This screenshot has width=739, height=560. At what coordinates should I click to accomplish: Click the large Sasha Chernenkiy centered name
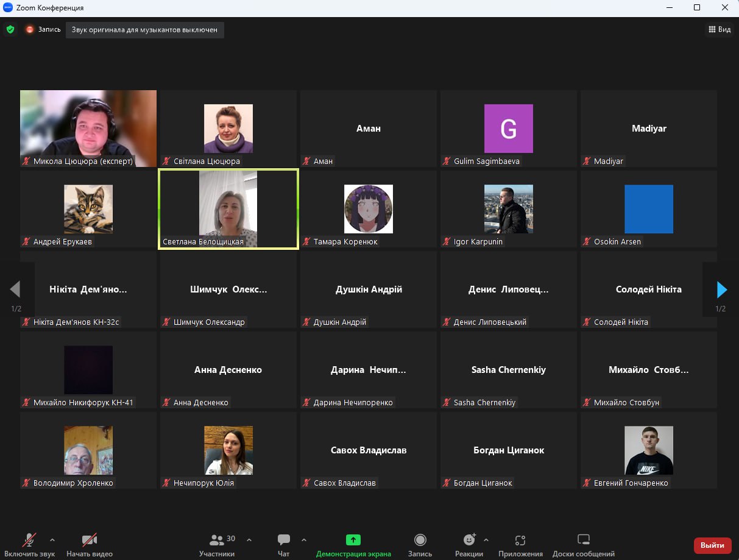point(509,370)
